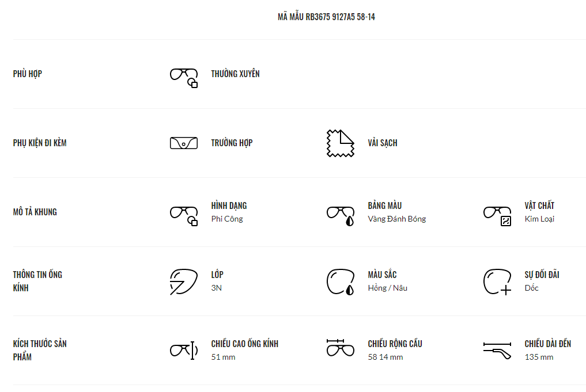Screen dimensions: 586x392
Task: Click the Mô Tả Khung section label
Action: pyautogui.click(x=35, y=212)
